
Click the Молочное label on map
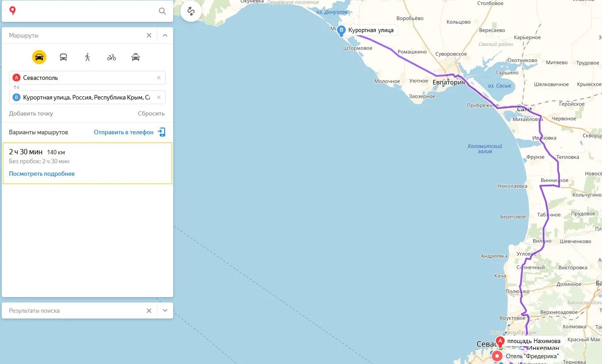point(387,81)
